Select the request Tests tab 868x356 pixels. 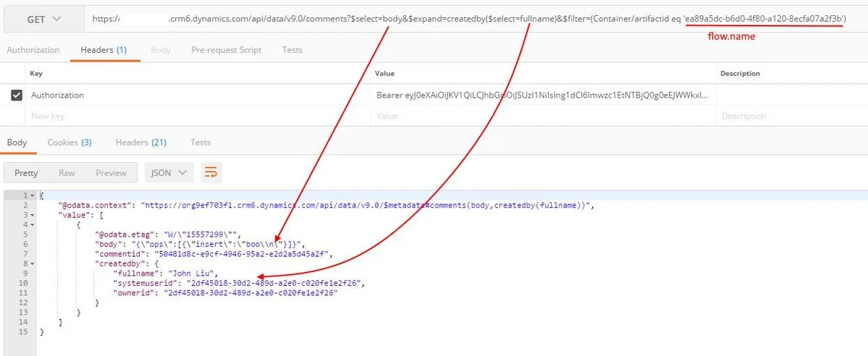point(292,50)
